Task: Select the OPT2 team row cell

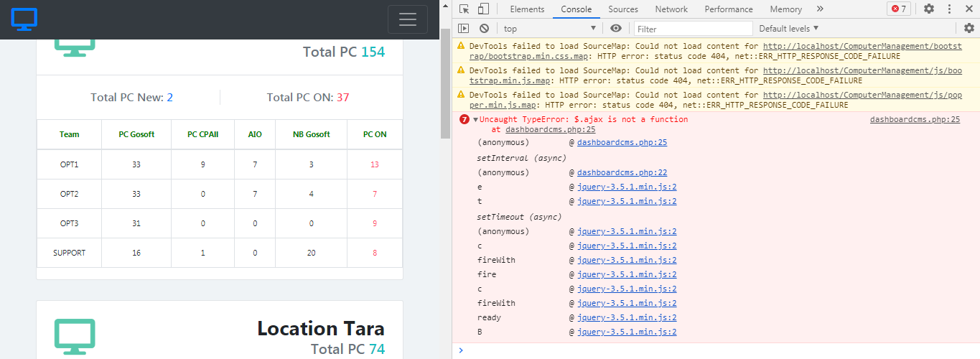Action: click(x=70, y=194)
